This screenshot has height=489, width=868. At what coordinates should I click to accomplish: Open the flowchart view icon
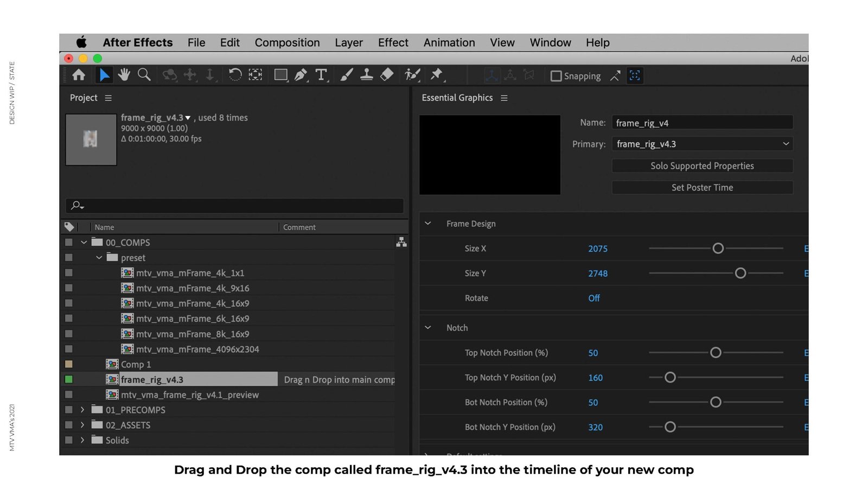(401, 242)
